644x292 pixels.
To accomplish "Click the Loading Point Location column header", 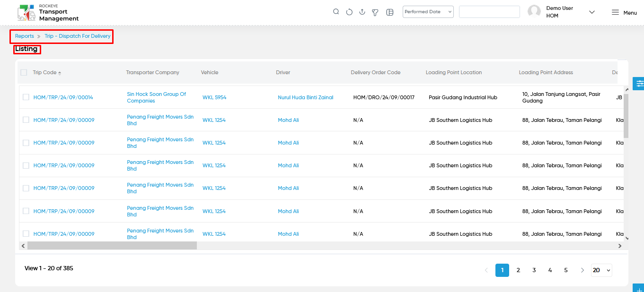I will point(454,73).
